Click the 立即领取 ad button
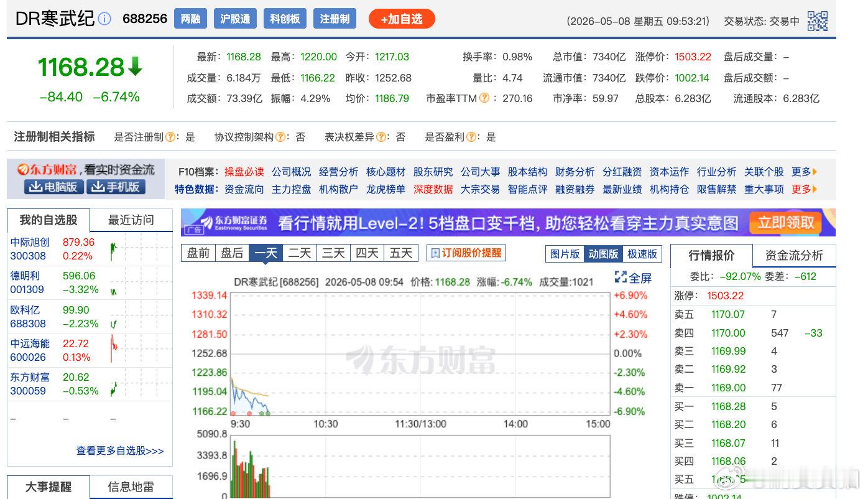This screenshot has width=868, height=499. coord(786,223)
